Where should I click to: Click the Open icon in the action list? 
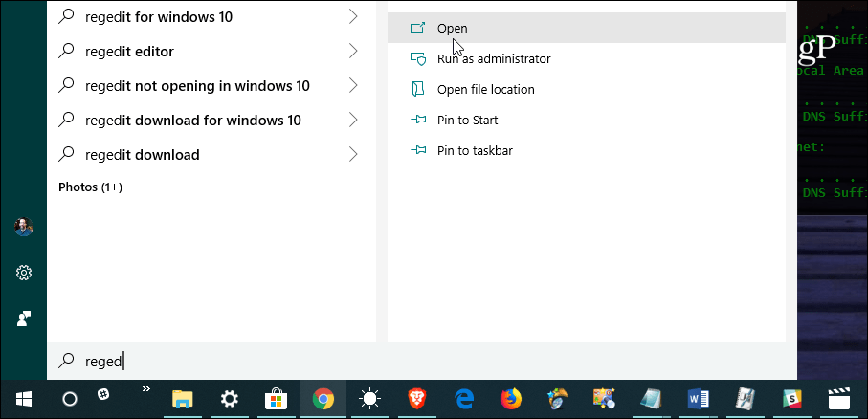tap(417, 28)
